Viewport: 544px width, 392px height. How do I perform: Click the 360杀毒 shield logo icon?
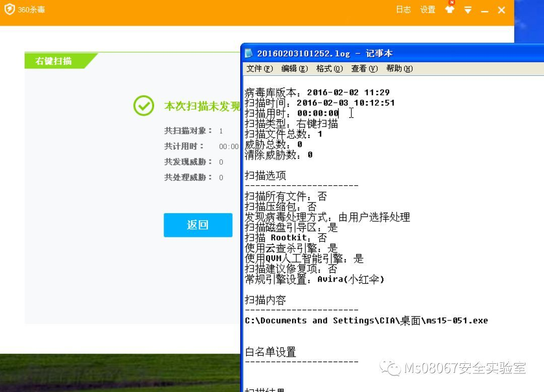point(10,10)
